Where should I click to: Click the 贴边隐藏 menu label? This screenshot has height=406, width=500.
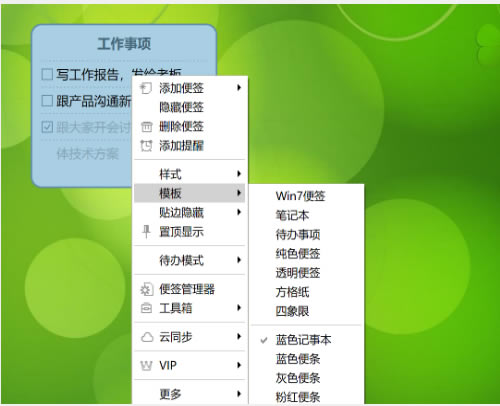181,213
